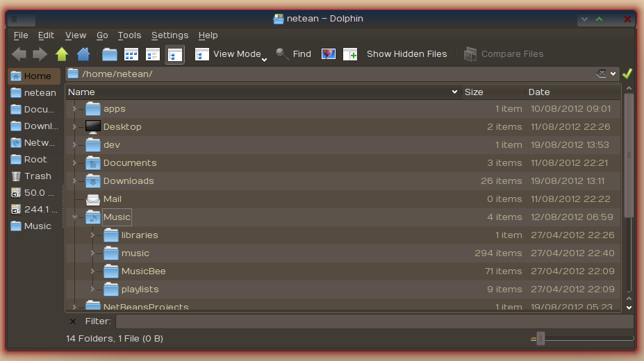Go up one folder with green arrow
The image size is (644, 361).
[62, 54]
